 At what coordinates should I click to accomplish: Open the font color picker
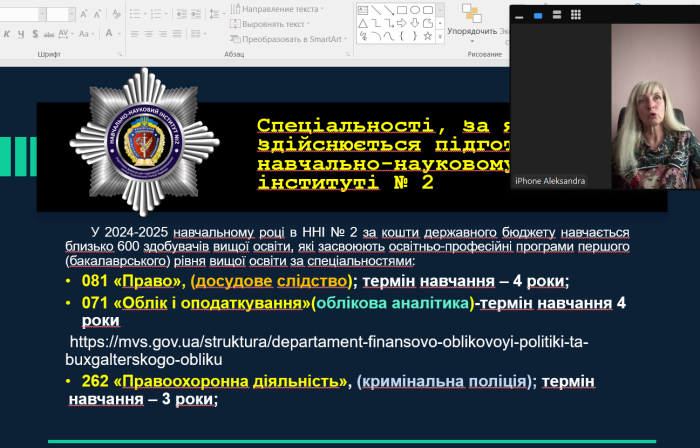click(x=119, y=34)
